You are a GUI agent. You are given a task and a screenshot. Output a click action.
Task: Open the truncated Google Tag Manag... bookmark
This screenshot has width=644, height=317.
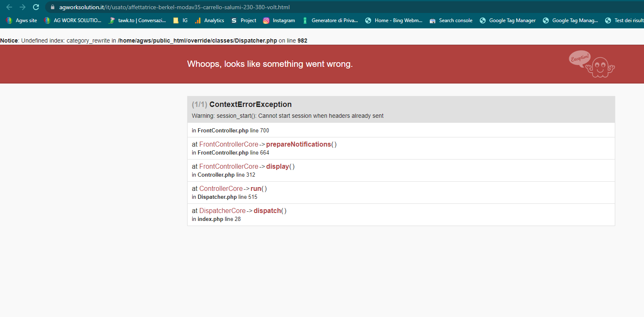click(570, 20)
